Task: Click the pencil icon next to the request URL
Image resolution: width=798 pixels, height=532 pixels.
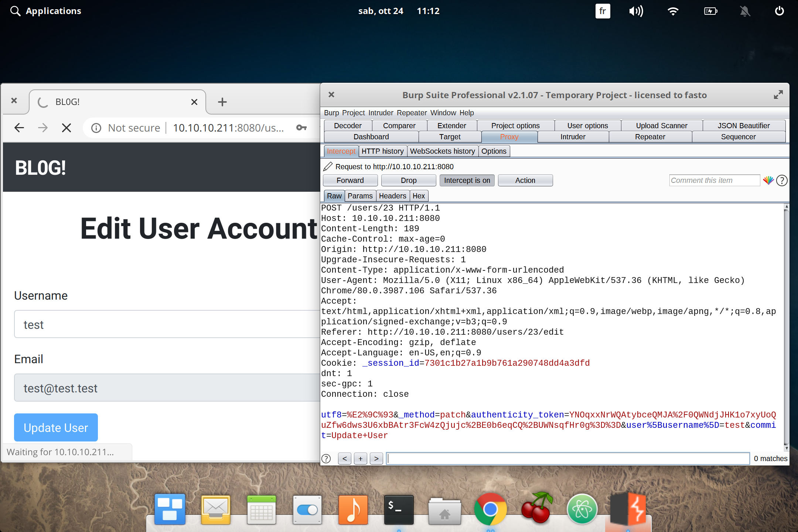Action: (x=327, y=167)
